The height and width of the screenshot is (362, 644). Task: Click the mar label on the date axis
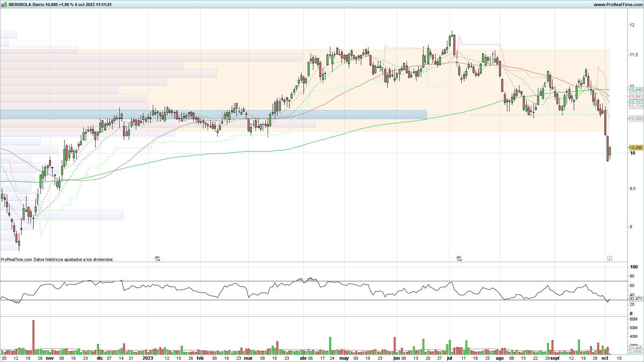248,358
